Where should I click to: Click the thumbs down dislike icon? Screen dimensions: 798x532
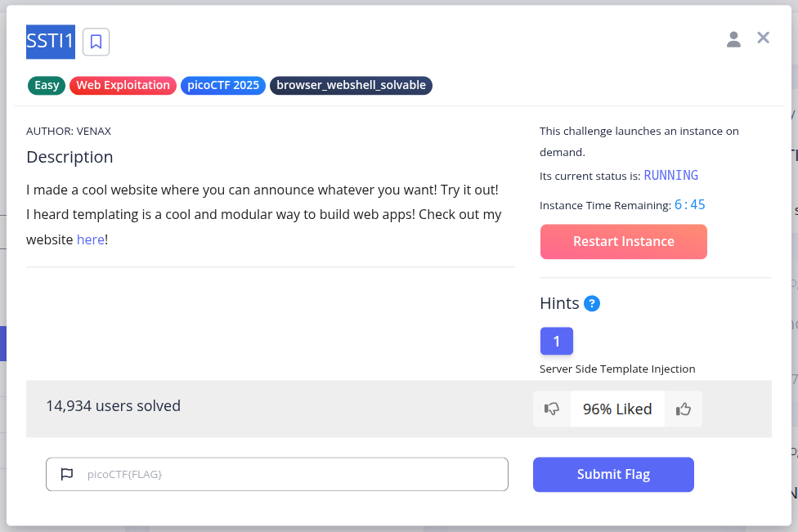[x=552, y=409]
